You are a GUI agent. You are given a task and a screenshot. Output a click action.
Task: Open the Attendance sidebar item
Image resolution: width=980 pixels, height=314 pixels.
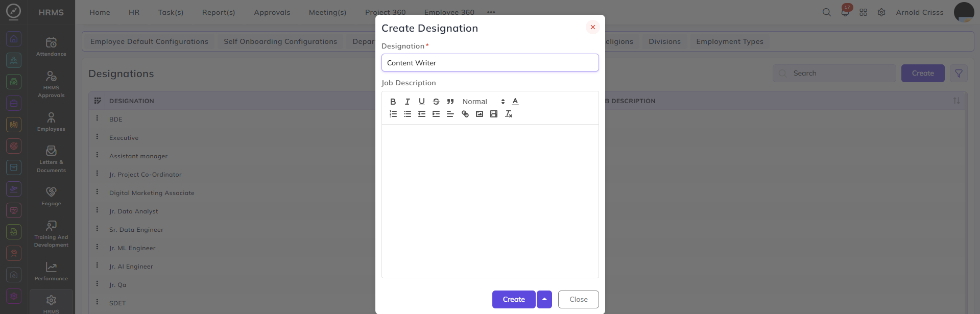(x=51, y=46)
